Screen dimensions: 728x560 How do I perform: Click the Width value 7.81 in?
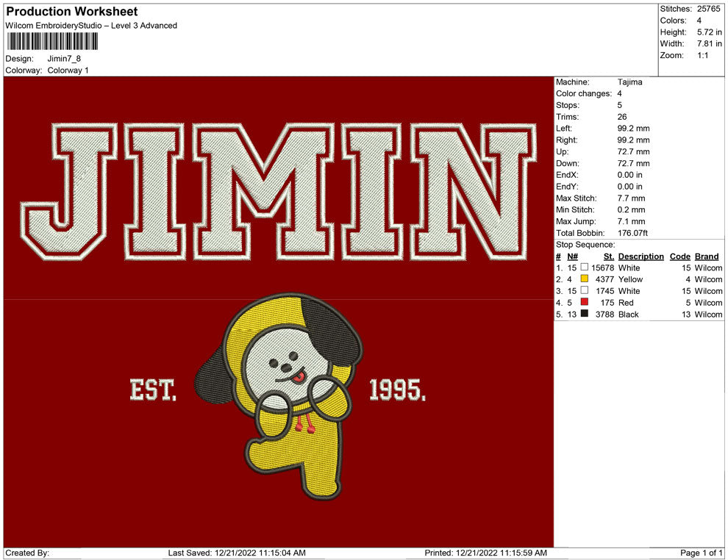tap(709, 43)
